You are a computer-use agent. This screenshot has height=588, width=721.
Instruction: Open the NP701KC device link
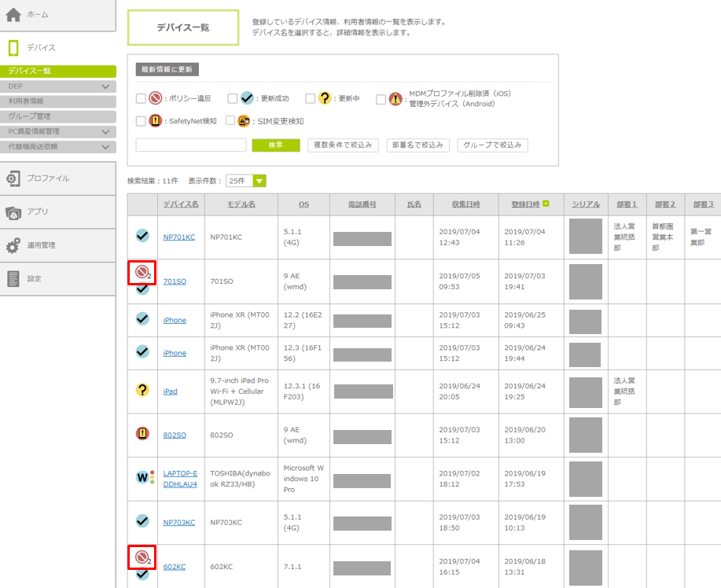click(x=179, y=237)
